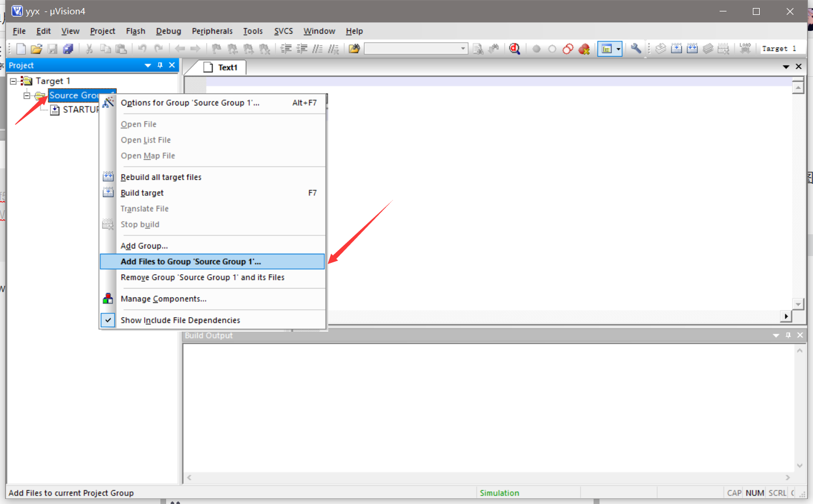This screenshot has height=504, width=813.
Task: Click the Redo arrow icon
Action: click(x=158, y=49)
